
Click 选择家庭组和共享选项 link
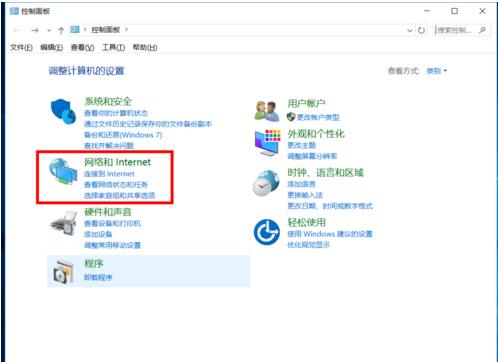(x=119, y=195)
